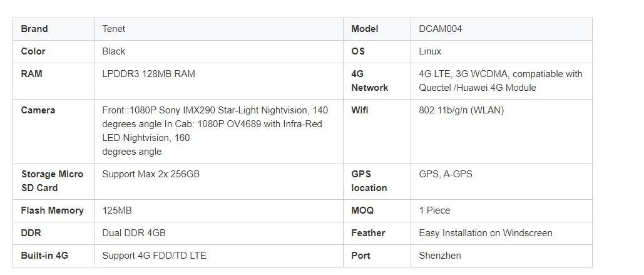
Task: Click the Brand label cell
Action: tap(34, 29)
